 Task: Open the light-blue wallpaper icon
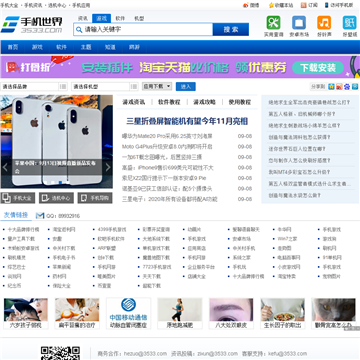pos(349,23)
